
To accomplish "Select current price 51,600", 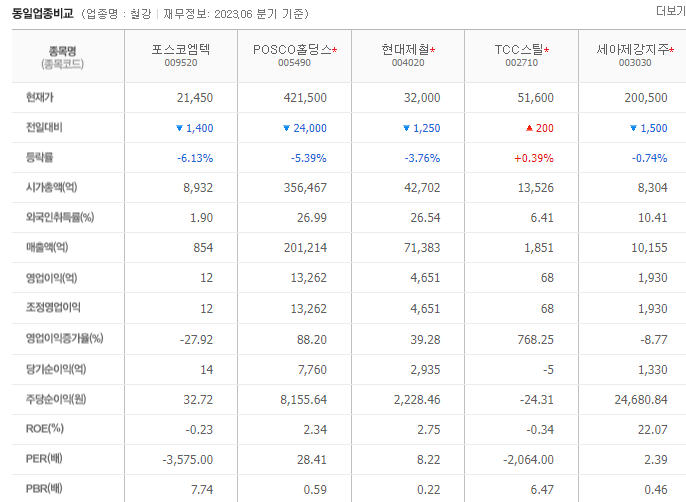I will (536, 98).
